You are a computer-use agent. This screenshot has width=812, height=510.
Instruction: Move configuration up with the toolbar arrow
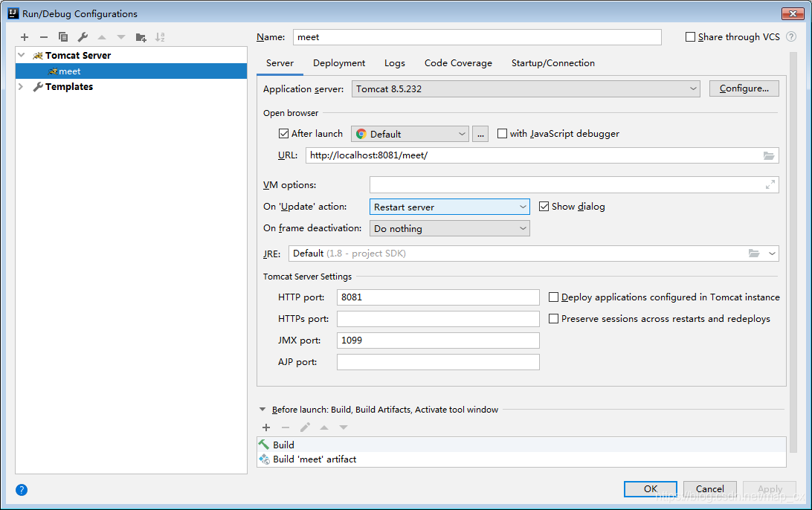click(102, 37)
